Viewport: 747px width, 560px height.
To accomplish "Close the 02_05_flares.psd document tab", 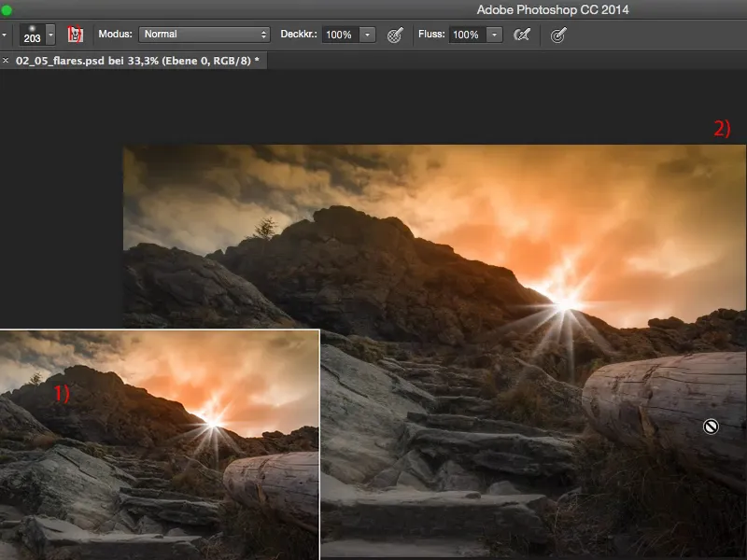I will point(7,60).
